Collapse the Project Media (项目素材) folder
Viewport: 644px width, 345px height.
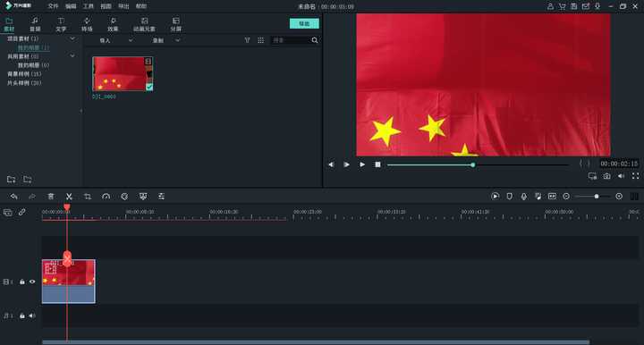click(x=72, y=38)
